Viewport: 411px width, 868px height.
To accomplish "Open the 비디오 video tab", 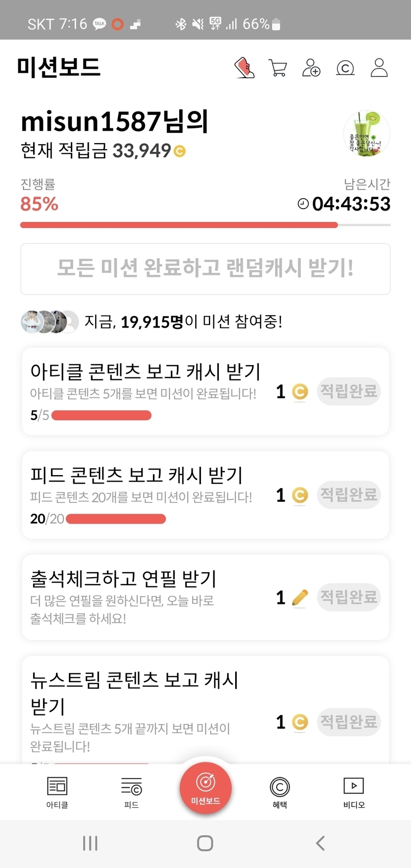I will click(x=354, y=791).
